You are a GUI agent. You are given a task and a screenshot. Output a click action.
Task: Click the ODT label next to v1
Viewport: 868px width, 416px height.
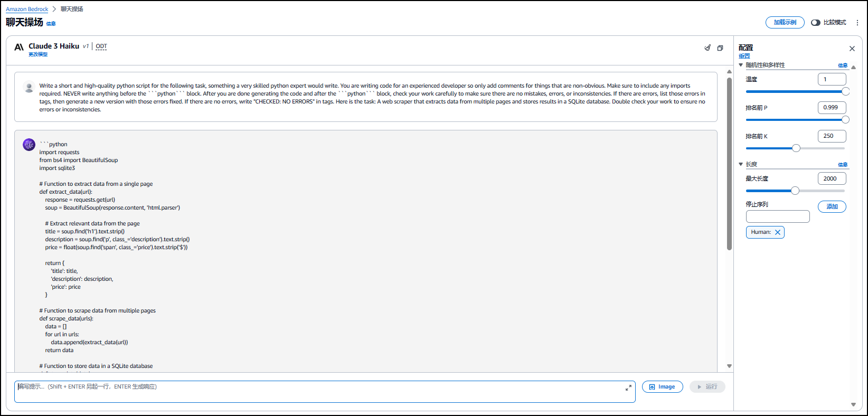[101, 46]
